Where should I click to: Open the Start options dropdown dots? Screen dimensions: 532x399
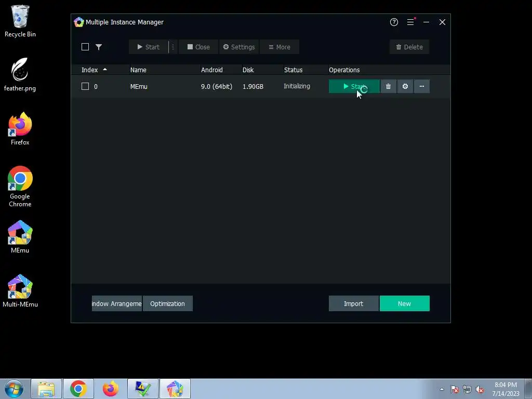coord(173,47)
